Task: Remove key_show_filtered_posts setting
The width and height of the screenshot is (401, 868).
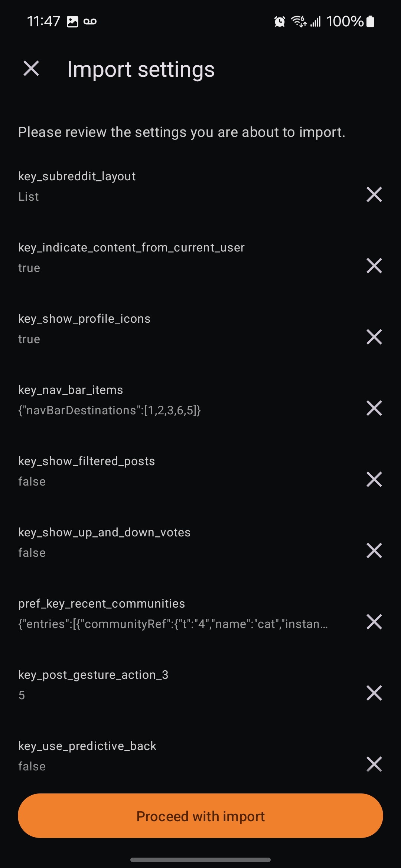Action: pyautogui.click(x=374, y=479)
